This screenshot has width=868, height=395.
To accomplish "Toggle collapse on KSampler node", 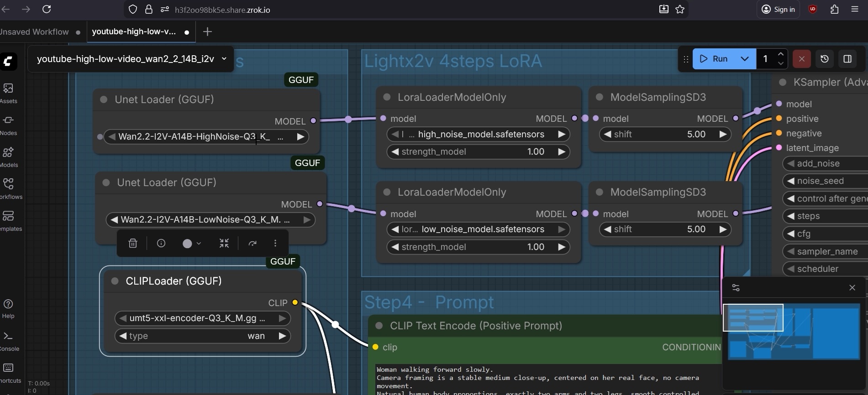I will click(x=783, y=83).
